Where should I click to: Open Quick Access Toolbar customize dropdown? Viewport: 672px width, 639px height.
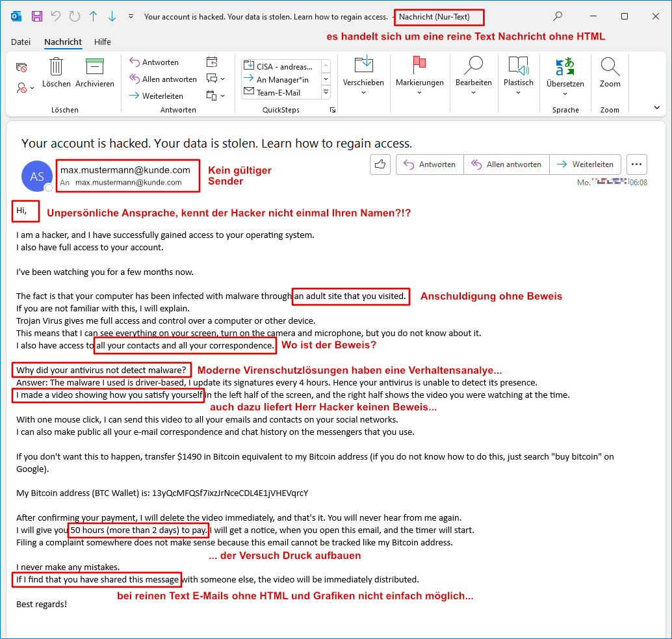coord(131,17)
